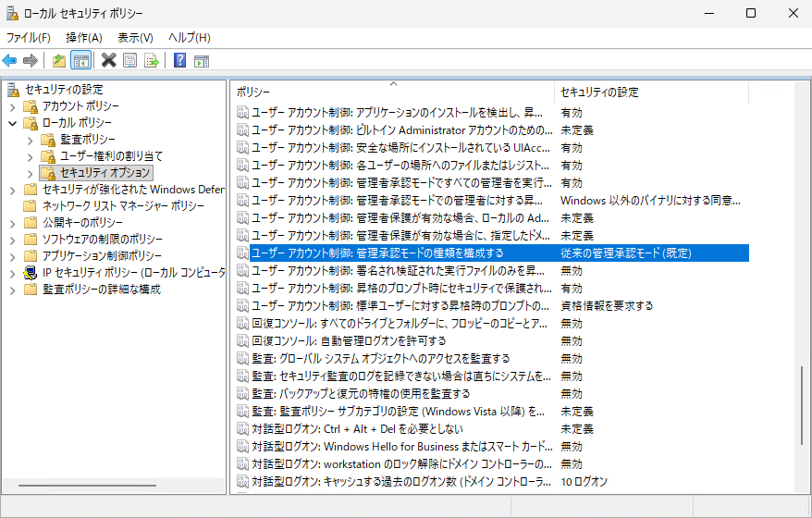Select policy 昇格のプロンプト時にセキュリティで保護され...

pos(402,289)
